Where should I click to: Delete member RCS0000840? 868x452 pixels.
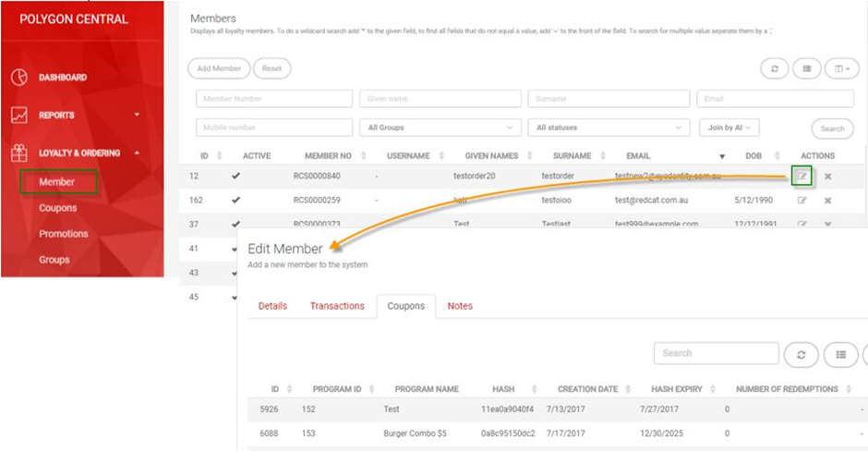tap(827, 177)
